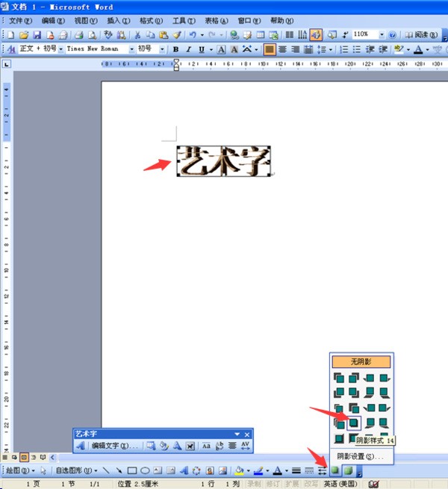The width and height of the screenshot is (448, 489).
Task: Open the 插入 menu
Action: point(117,21)
